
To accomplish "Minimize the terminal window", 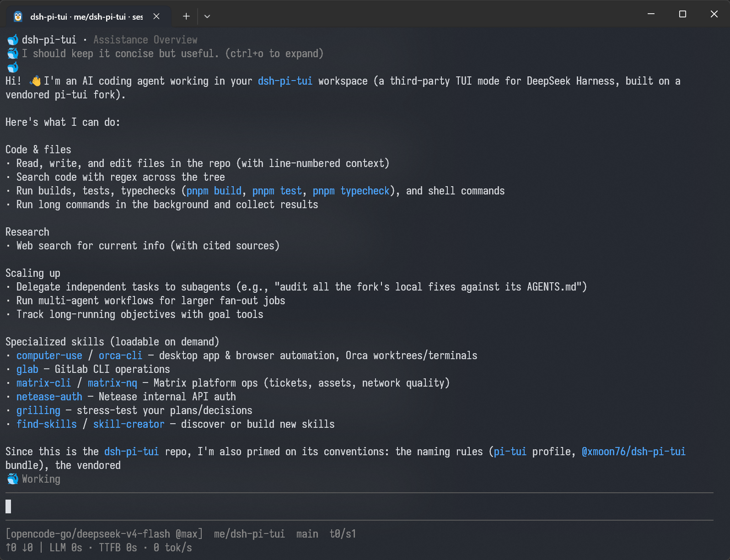I will (651, 14).
